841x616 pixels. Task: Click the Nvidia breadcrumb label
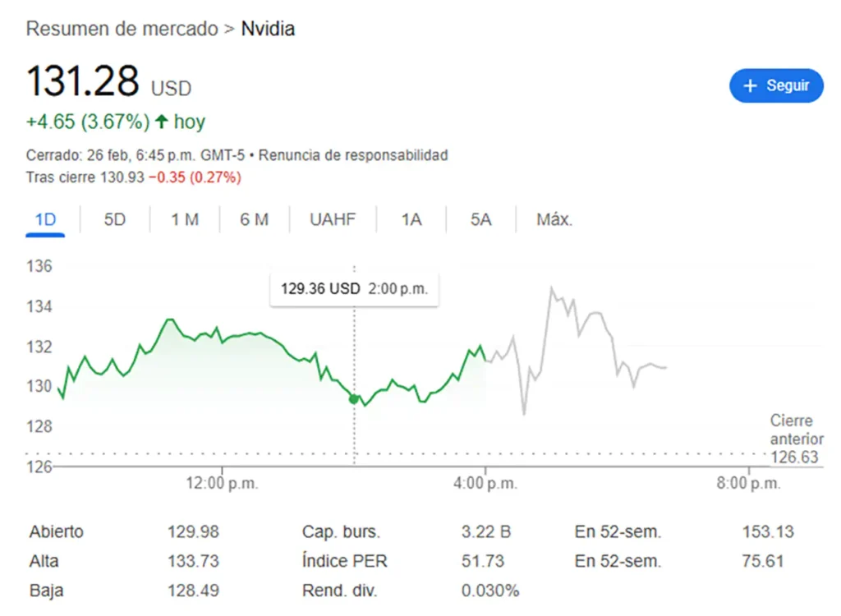click(268, 29)
